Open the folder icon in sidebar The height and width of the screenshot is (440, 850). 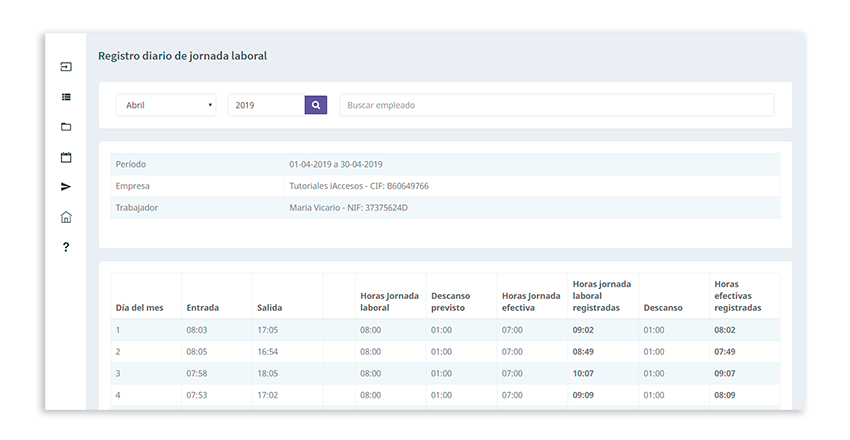66,127
